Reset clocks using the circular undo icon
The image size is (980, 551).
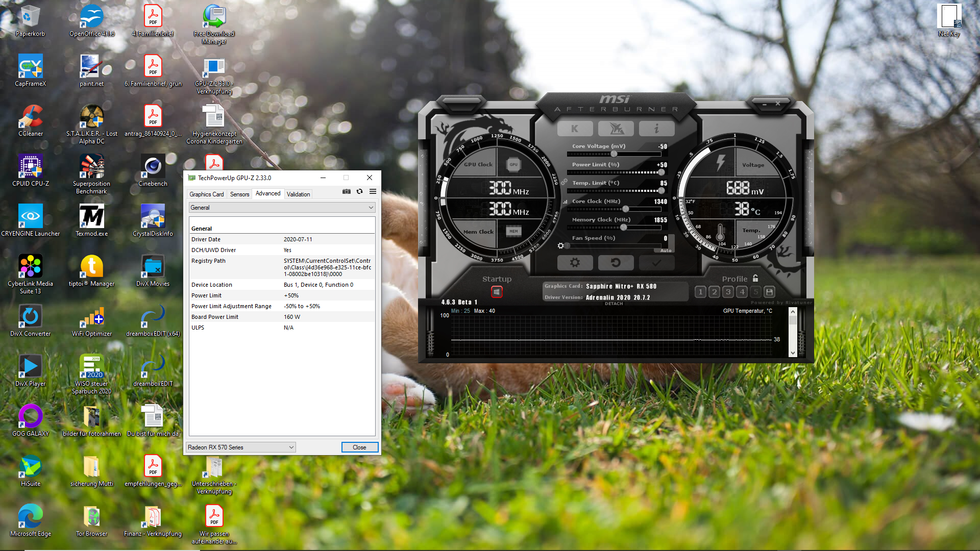(616, 262)
